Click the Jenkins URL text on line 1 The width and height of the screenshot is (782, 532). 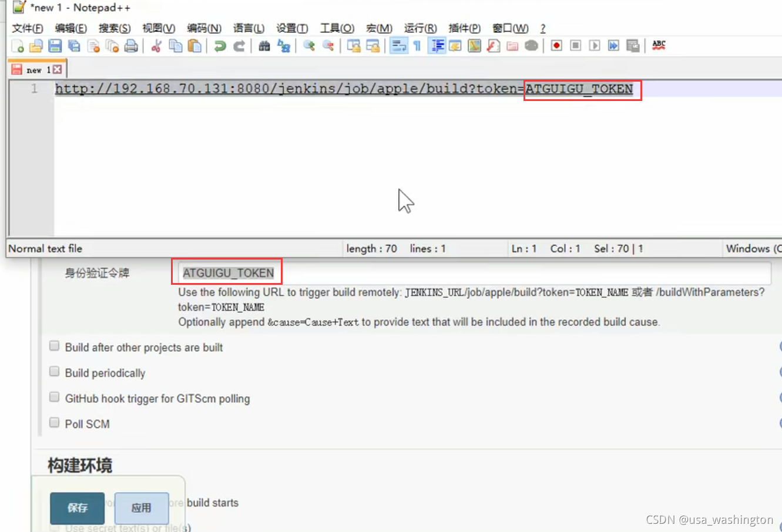(x=344, y=89)
